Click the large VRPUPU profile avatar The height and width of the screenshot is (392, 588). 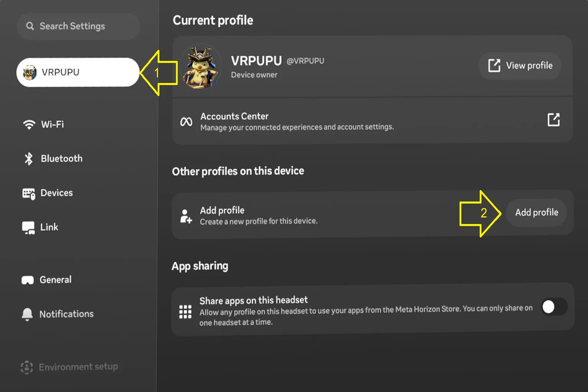pyautogui.click(x=200, y=67)
